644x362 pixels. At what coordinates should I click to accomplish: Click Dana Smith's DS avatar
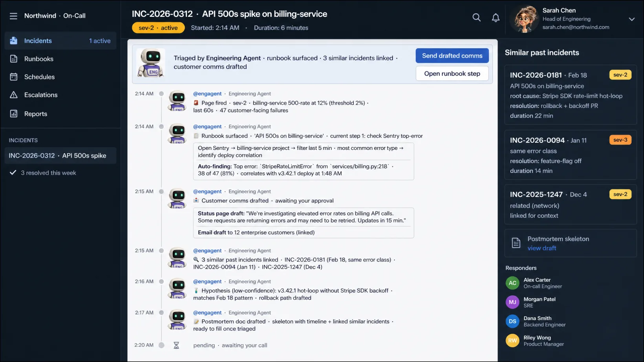pos(512,322)
